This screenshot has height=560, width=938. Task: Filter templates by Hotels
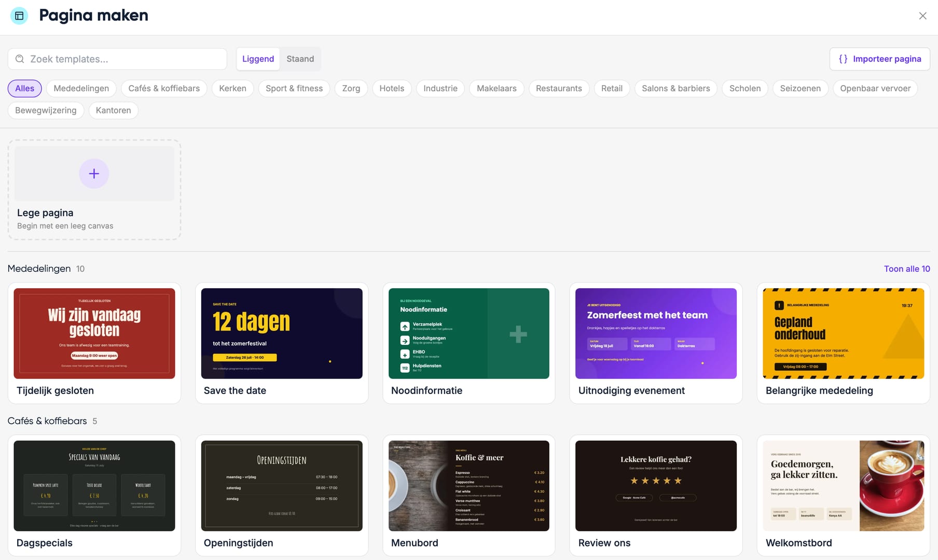[392, 89]
